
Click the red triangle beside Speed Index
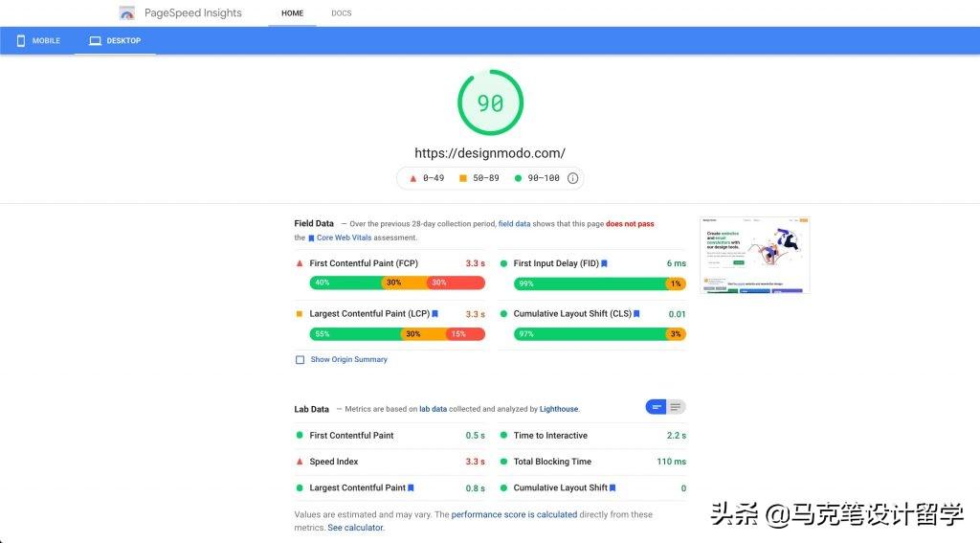click(300, 462)
